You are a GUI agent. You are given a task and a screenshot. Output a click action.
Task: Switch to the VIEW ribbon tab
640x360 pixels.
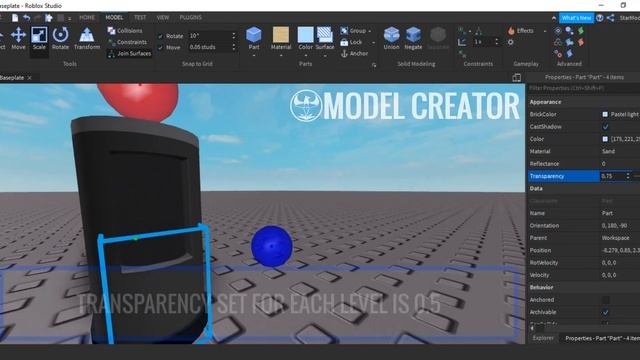(x=163, y=18)
